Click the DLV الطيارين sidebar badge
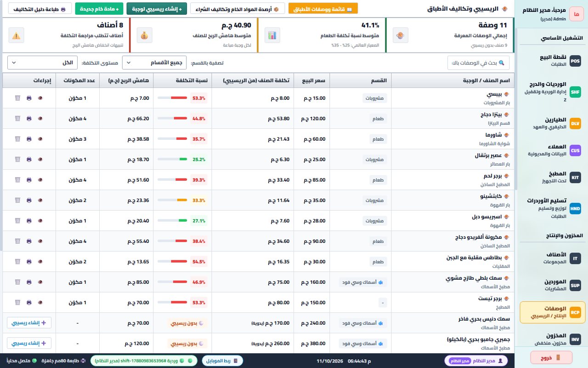 [575, 123]
